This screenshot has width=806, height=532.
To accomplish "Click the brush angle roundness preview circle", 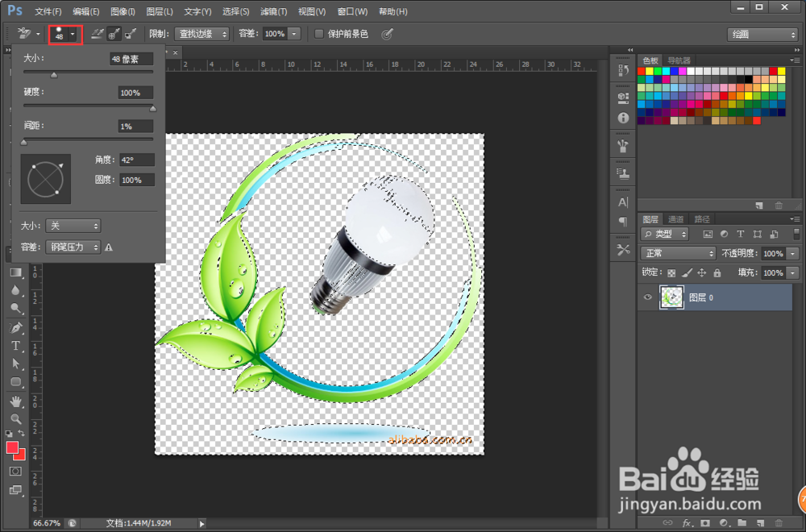I will coord(45,179).
